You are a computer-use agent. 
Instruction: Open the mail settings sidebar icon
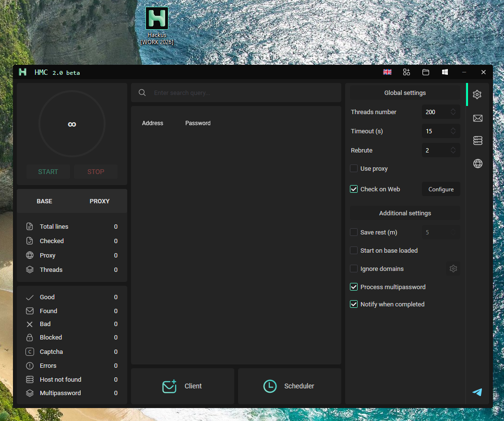(478, 118)
